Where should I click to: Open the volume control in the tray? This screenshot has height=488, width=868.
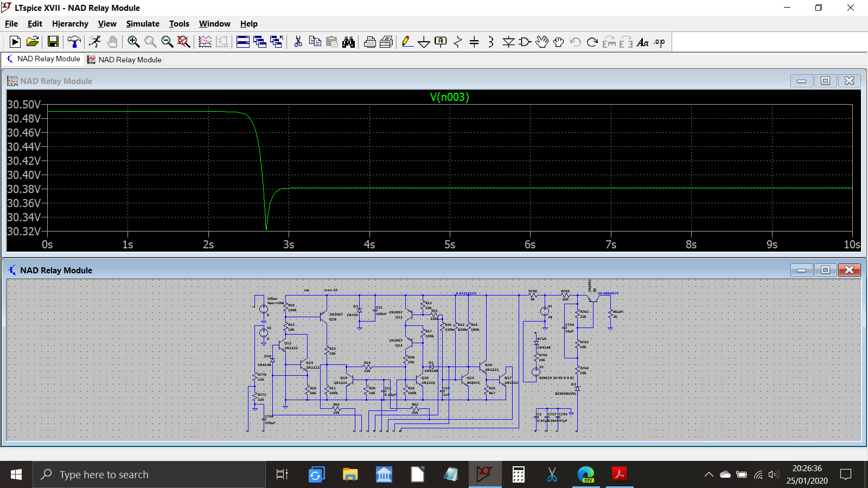pos(774,475)
